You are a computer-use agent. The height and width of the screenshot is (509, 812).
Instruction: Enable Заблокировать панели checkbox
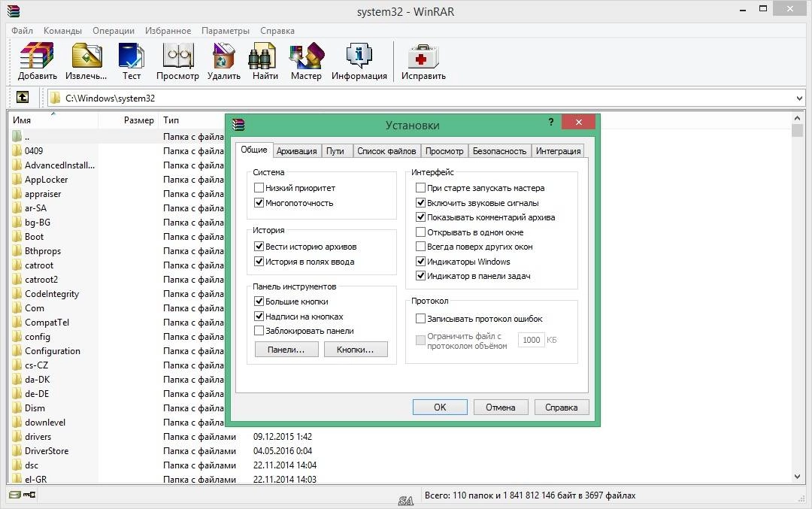(x=259, y=330)
